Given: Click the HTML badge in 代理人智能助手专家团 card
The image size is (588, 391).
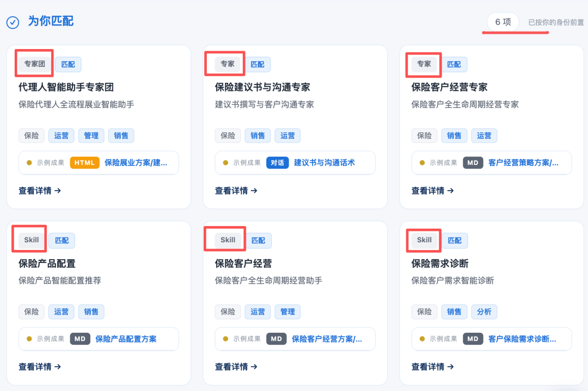Looking at the screenshot, I should coord(84,163).
